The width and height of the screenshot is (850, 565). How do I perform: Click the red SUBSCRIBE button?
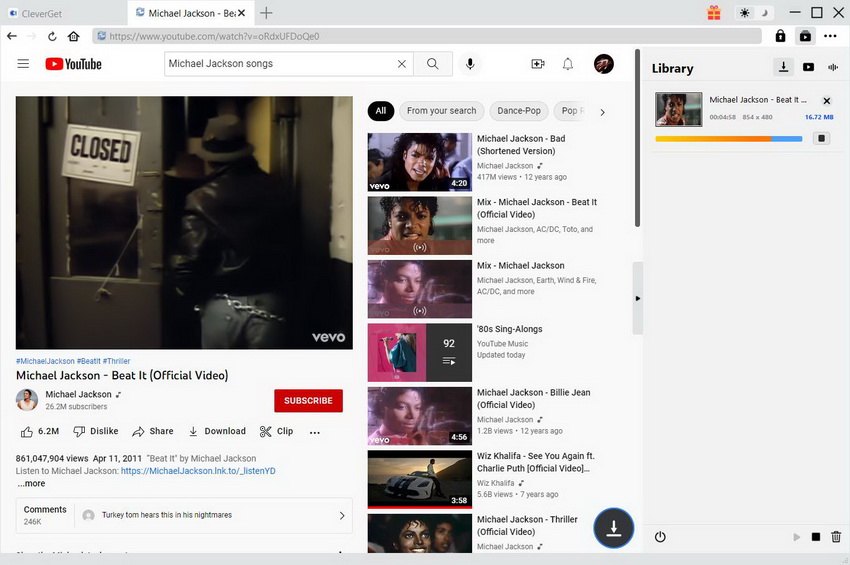click(x=308, y=401)
